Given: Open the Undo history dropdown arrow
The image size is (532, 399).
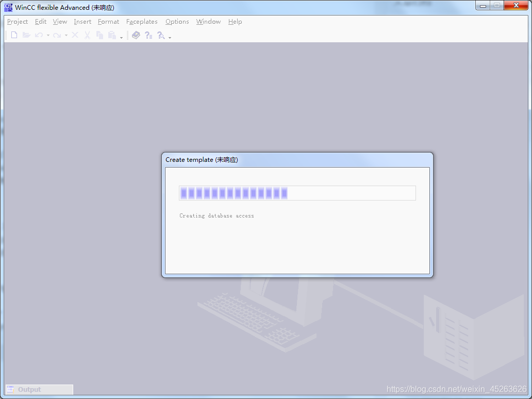Looking at the screenshot, I should tap(48, 35).
